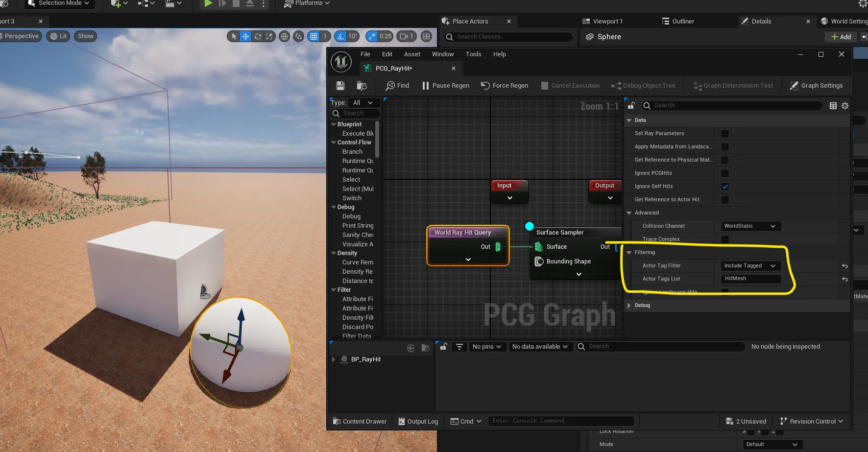Click the Actor Tags List field
The width and height of the screenshot is (868, 452).
point(750,279)
